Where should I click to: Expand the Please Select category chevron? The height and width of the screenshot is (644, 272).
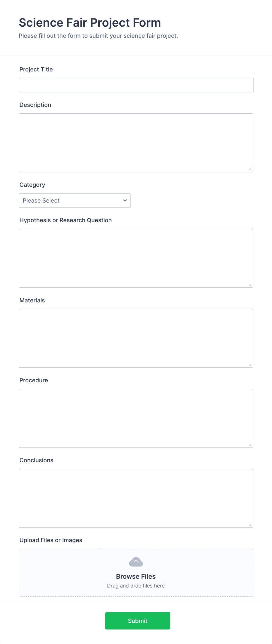pyautogui.click(x=125, y=201)
